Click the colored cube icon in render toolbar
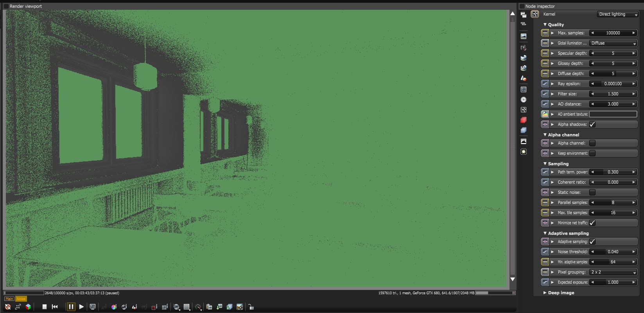Screen dimensions: 644x313 point(28,307)
